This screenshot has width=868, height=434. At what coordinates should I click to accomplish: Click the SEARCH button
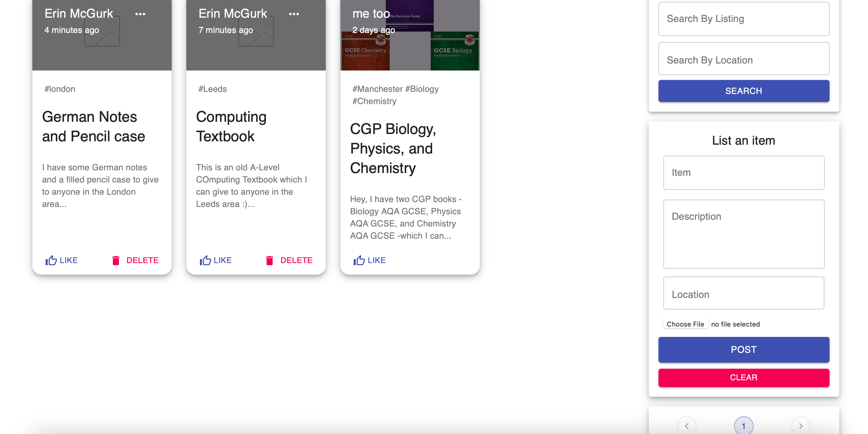click(x=743, y=91)
